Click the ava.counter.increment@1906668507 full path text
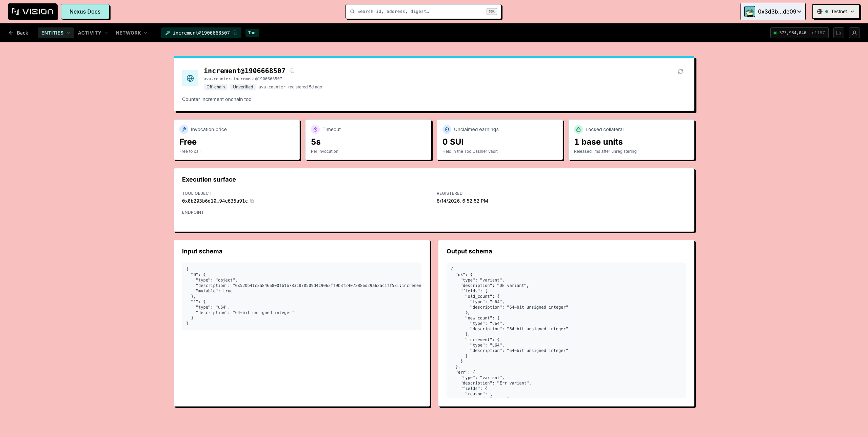This screenshot has height=437, width=868. 243,79
